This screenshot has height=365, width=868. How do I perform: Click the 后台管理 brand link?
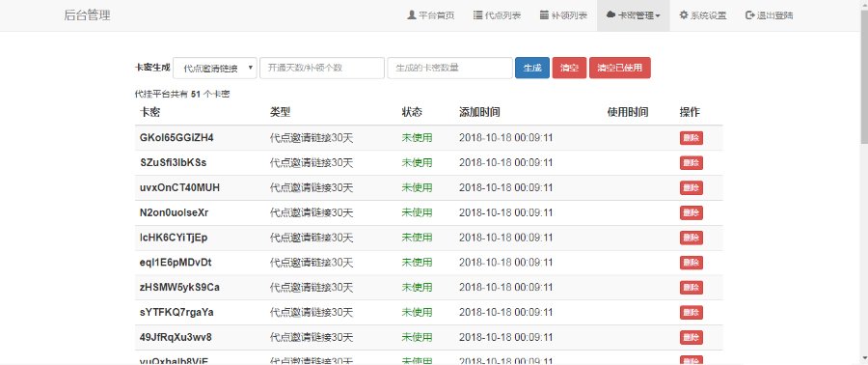(x=88, y=15)
